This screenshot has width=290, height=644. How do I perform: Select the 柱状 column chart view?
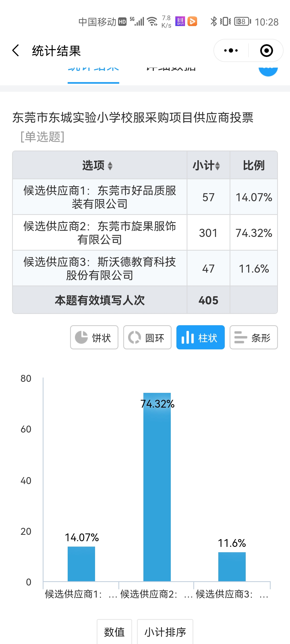200,338
